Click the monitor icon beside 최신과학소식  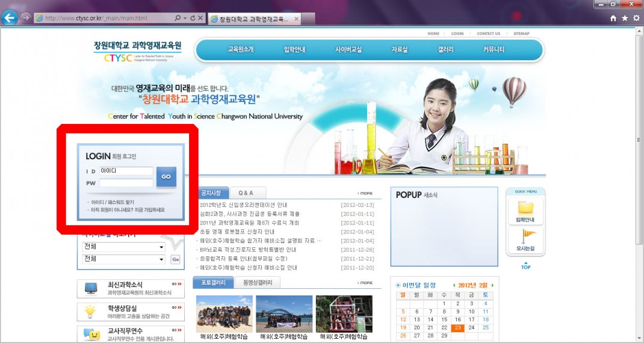tap(91, 288)
